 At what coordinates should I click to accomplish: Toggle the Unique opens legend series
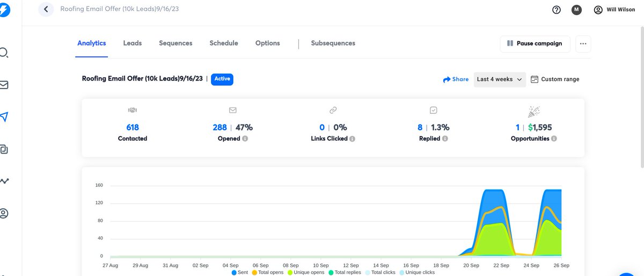(x=306, y=273)
